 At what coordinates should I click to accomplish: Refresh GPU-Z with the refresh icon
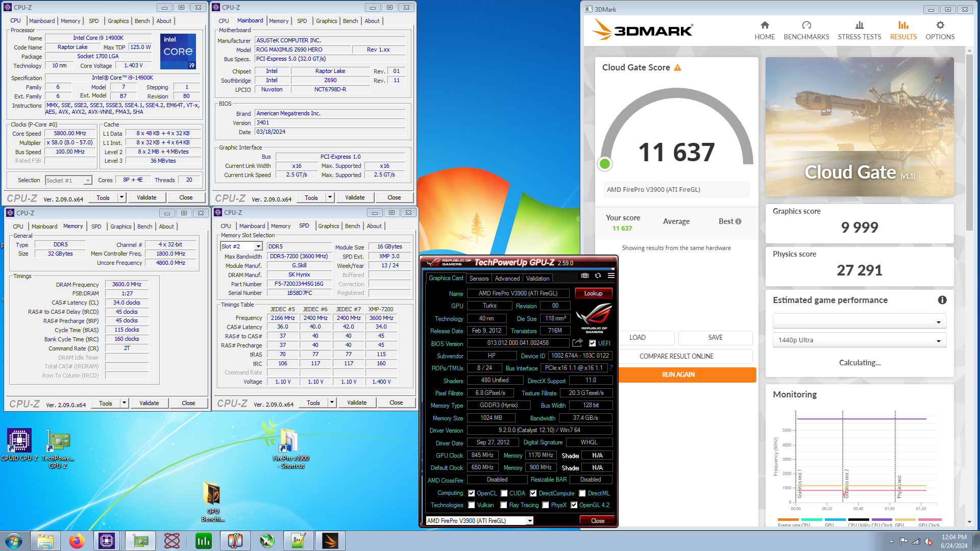[598, 275]
